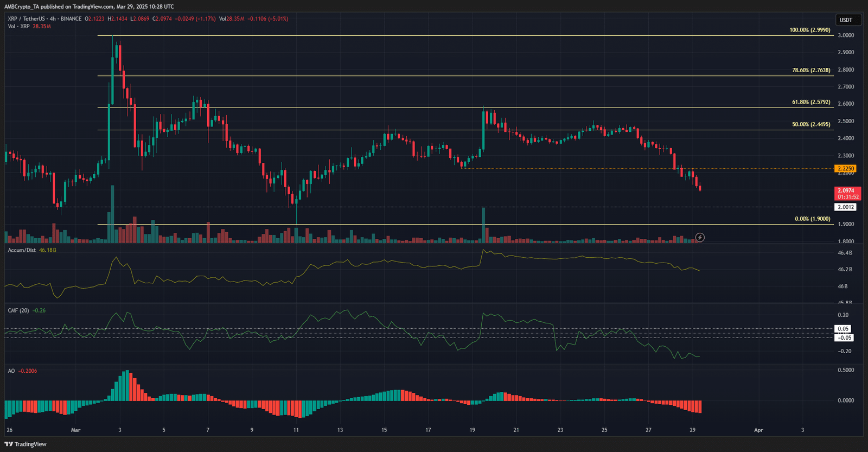Click the orange 2.2250 price label
The height and width of the screenshot is (452, 868).
click(x=846, y=169)
